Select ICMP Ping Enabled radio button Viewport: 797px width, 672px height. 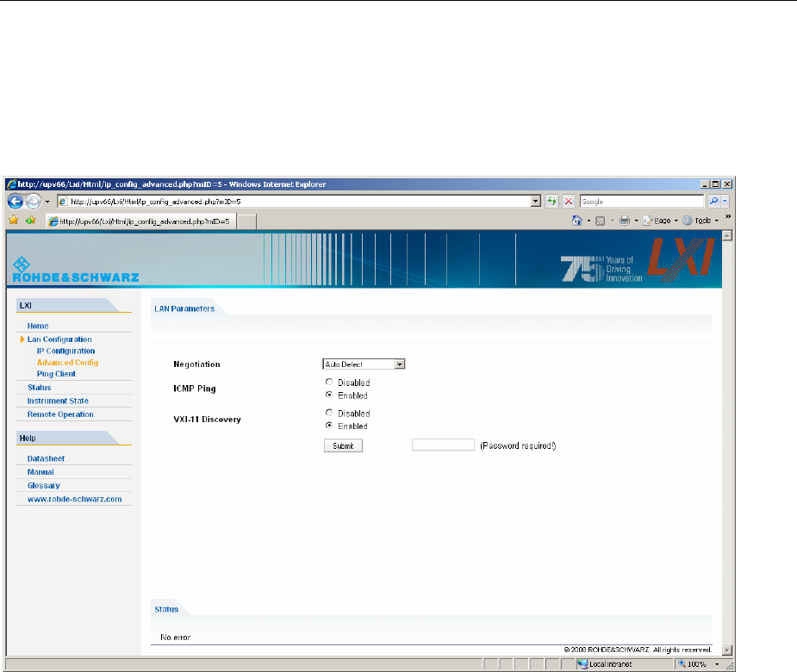[x=329, y=395]
